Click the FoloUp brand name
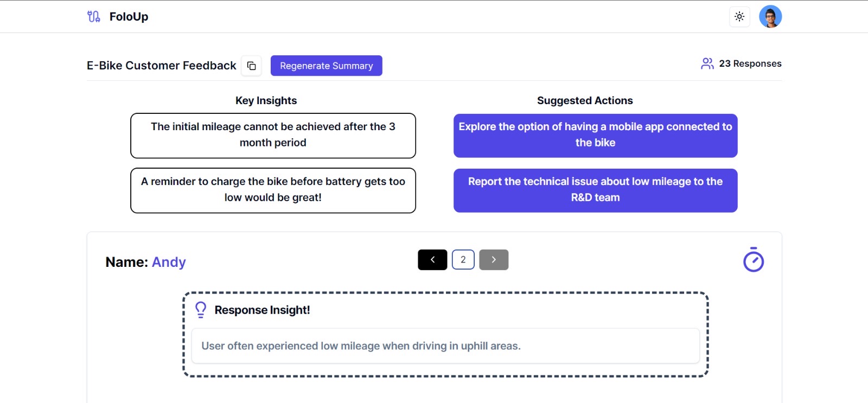This screenshot has width=868, height=403. click(x=129, y=17)
